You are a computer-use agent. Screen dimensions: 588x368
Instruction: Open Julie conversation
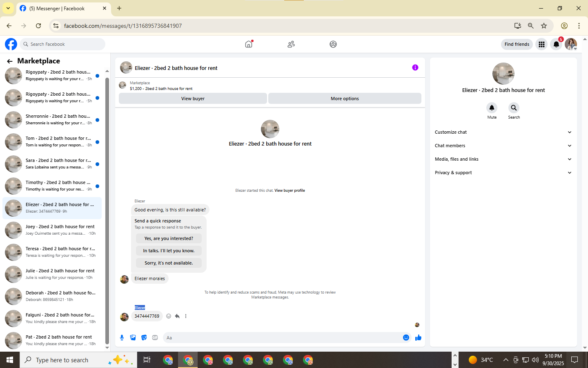(x=52, y=274)
